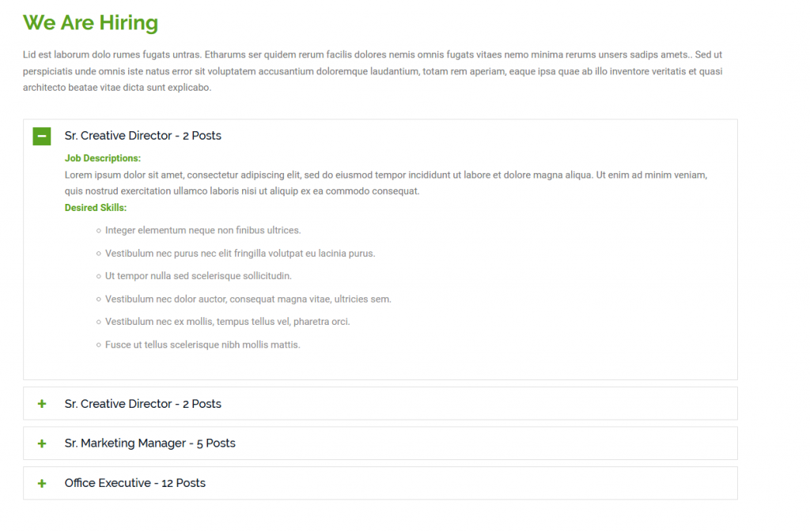Expand the collapsed 'Sr. Creative Director - 2 Posts' title
The width and height of the screenshot is (810, 532).
click(x=142, y=404)
